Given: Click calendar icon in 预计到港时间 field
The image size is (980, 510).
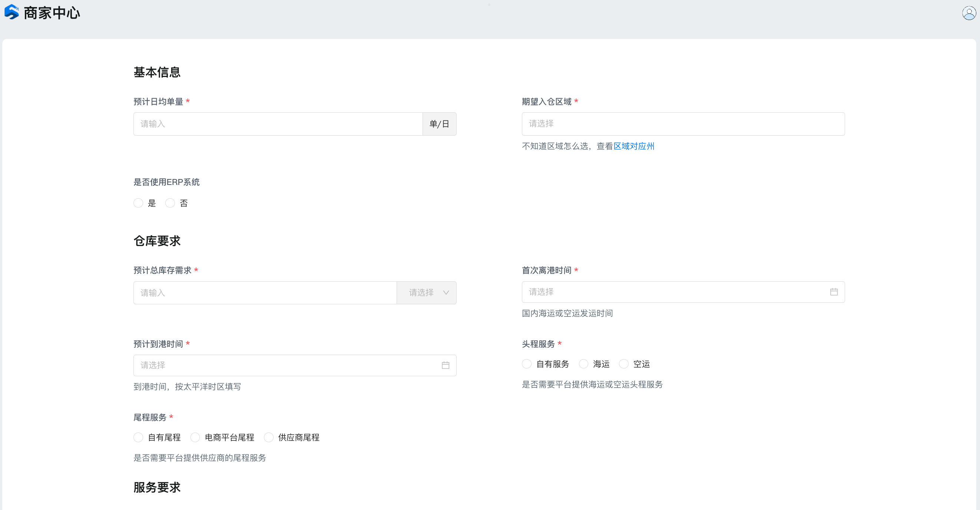Looking at the screenshot, I should pos(445,365).
